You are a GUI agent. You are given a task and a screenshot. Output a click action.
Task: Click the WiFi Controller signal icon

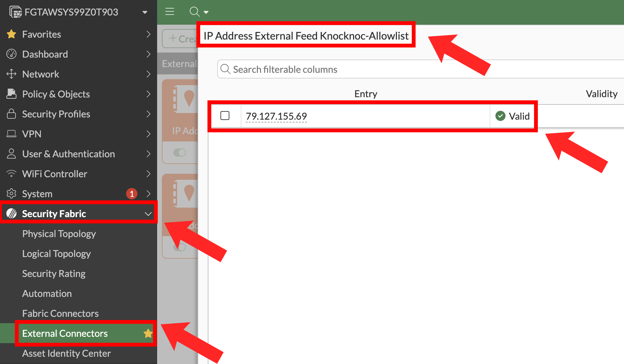point(11,174)
